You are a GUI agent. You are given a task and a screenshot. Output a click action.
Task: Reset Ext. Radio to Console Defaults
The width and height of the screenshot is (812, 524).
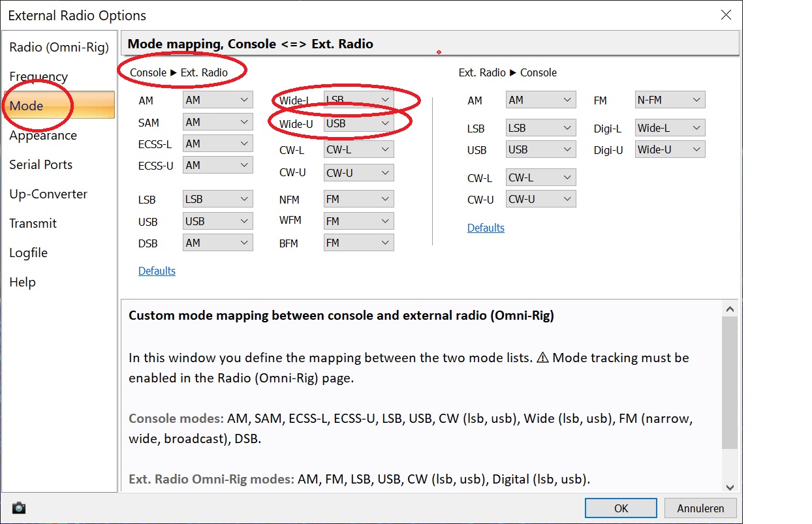pos(486,228)
